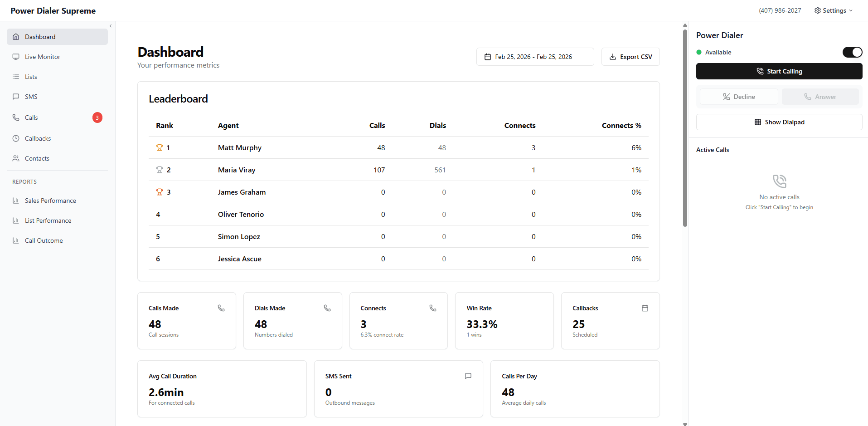Viewport: 868px width, 426px height.
Task: Click the Call Outcome chart icon
Action: click(16, 240)
